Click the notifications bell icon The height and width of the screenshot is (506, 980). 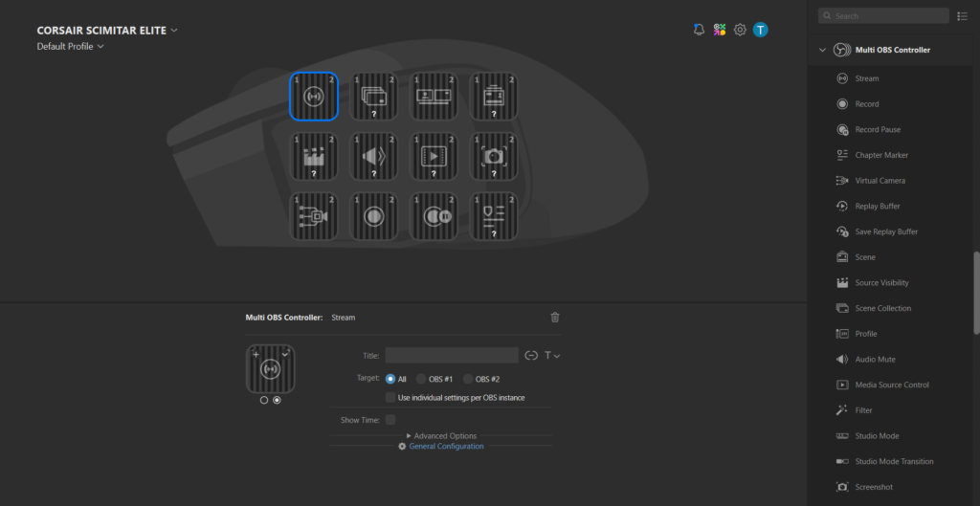[x=699, y=30]
